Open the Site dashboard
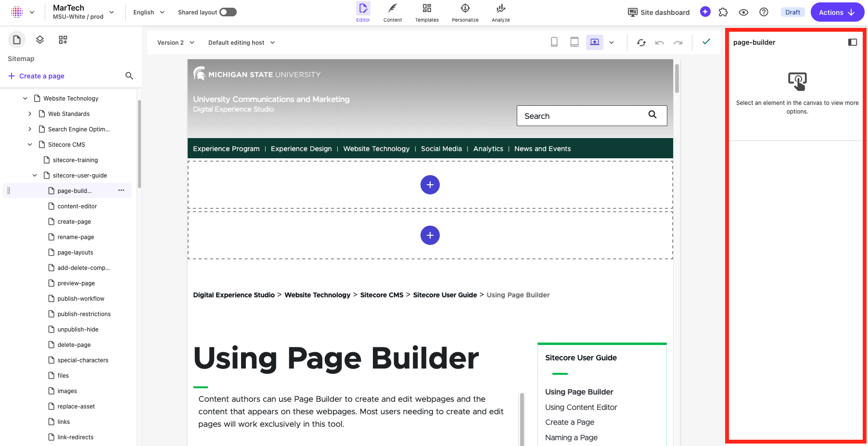The width and height of the screenshot is (868, 446). coord(659,13)
